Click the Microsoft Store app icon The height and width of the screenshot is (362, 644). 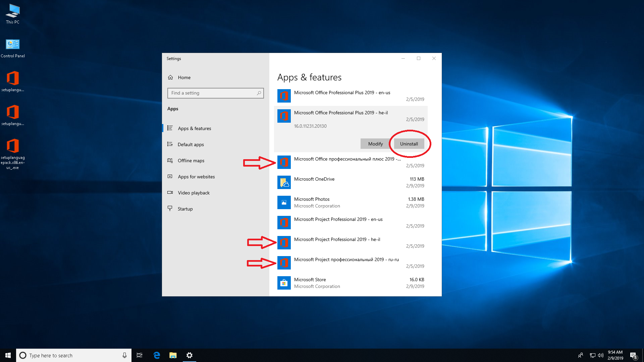284,283
